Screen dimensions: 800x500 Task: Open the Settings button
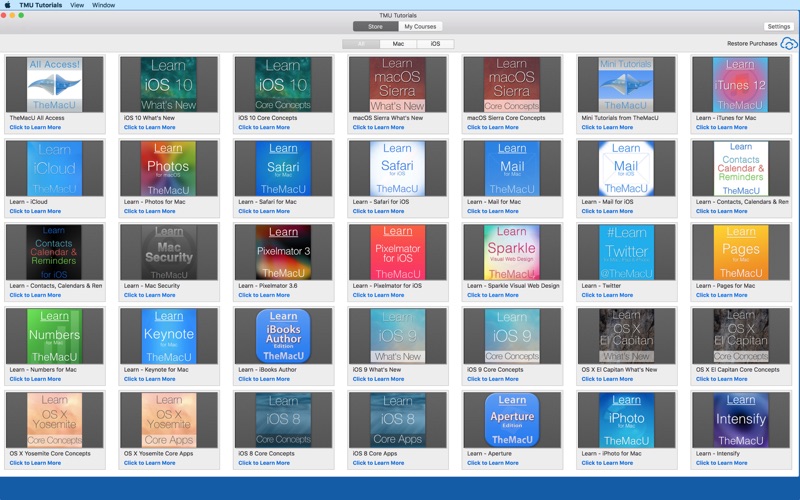[x=779, y=27]
